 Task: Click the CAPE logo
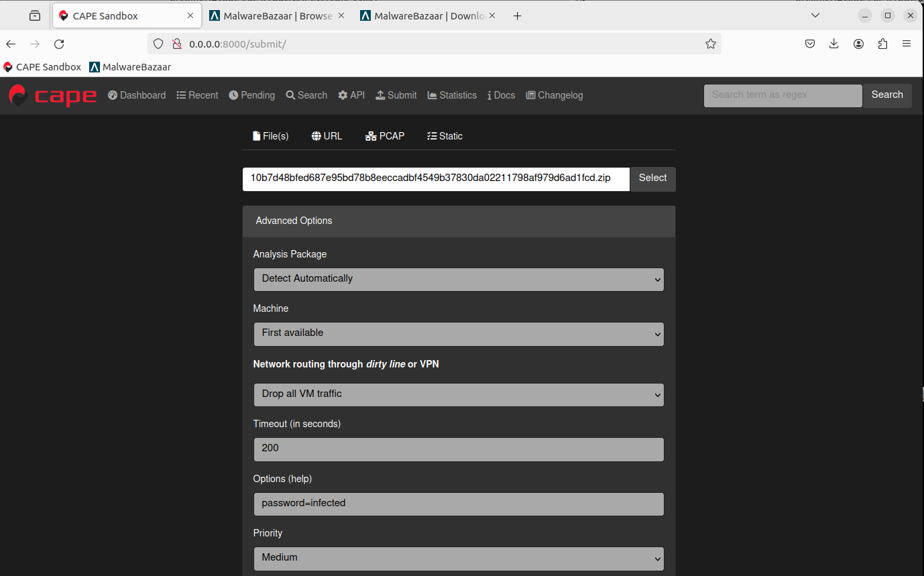coord(52,95)
